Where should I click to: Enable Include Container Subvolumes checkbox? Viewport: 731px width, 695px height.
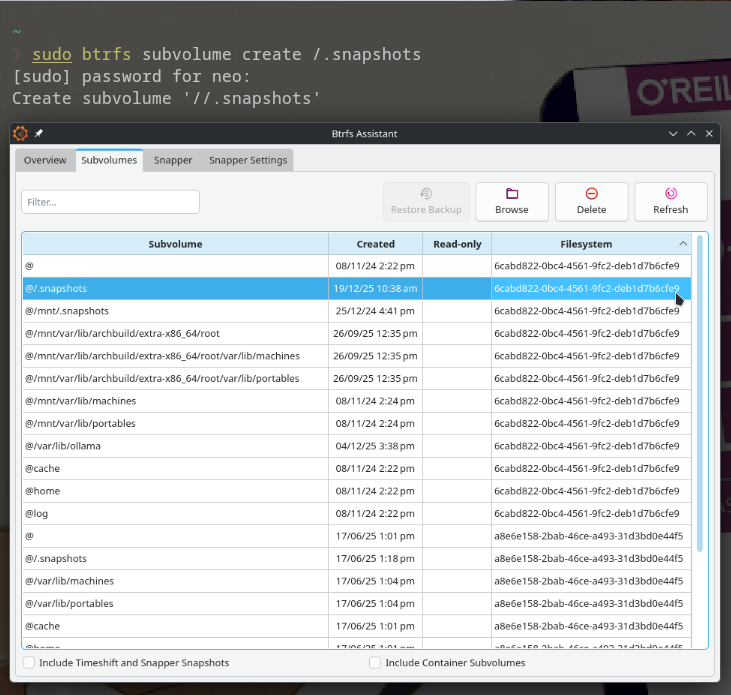pos(376,662)
